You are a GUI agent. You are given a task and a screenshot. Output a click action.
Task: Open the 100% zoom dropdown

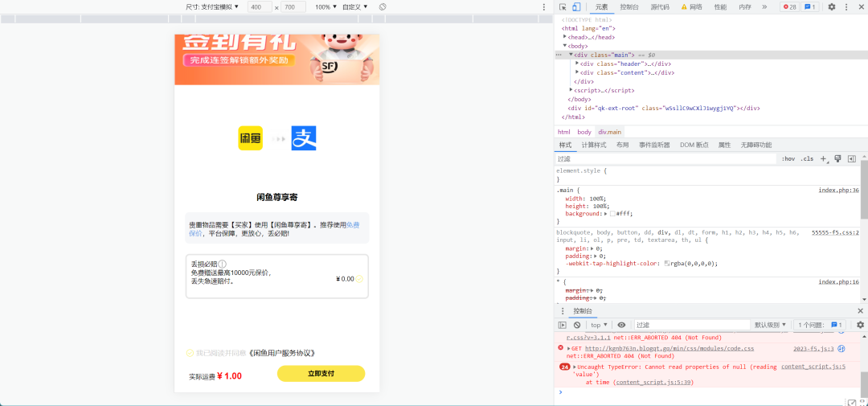click(x=326, y=7)
